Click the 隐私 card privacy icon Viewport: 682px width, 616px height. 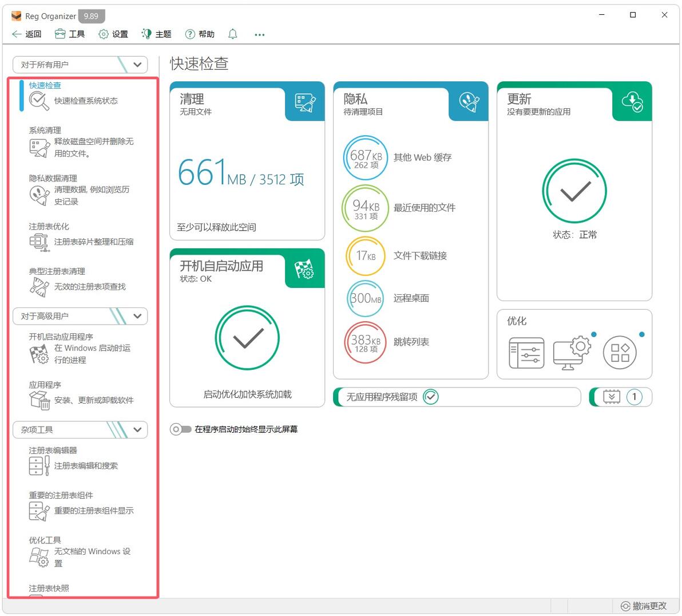[469, 102]
